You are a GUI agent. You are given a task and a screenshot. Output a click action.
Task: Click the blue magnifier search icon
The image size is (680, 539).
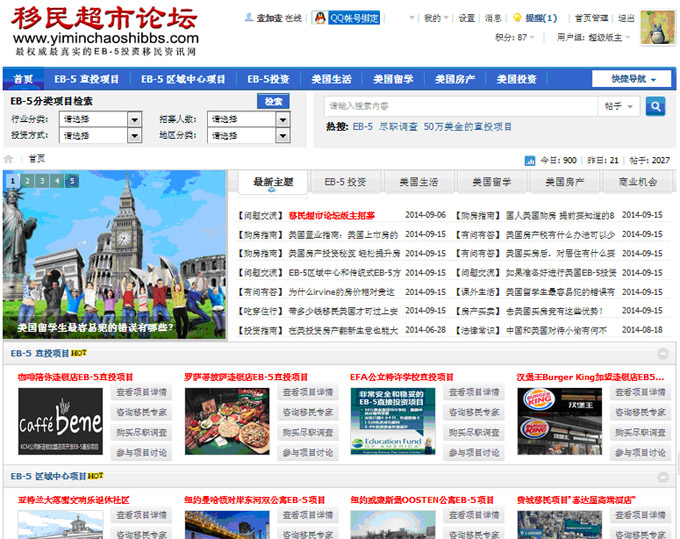pos(655,106)
